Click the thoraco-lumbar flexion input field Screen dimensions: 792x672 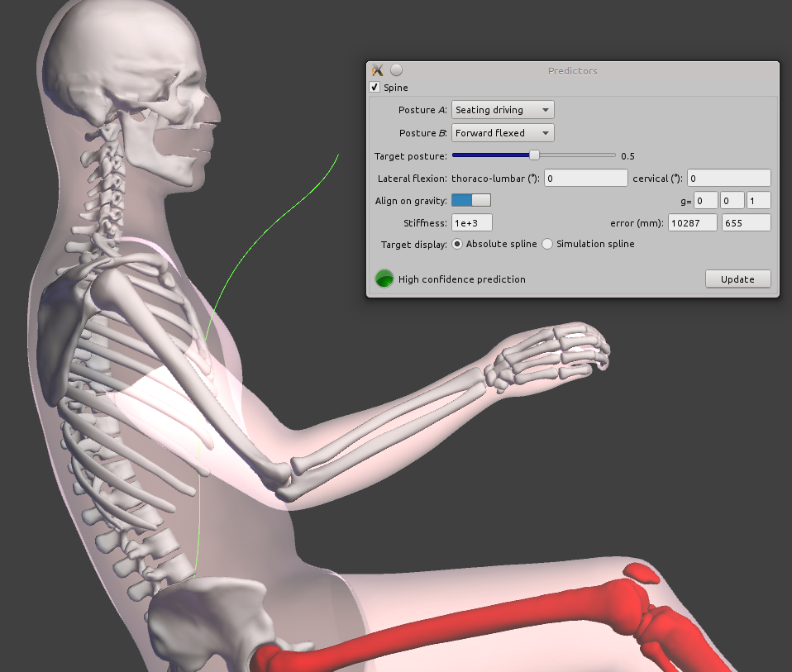(x=585, y=179)
